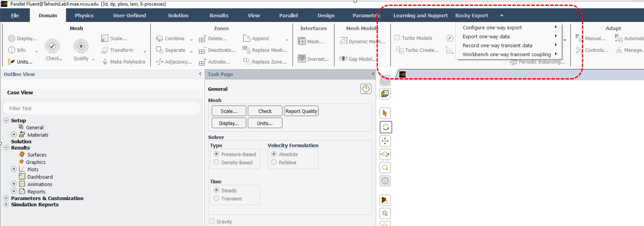This screenshot has height=226, width=644.
Task: Click Make Polyhedra in the Mesh group
Action: (123, 62)
